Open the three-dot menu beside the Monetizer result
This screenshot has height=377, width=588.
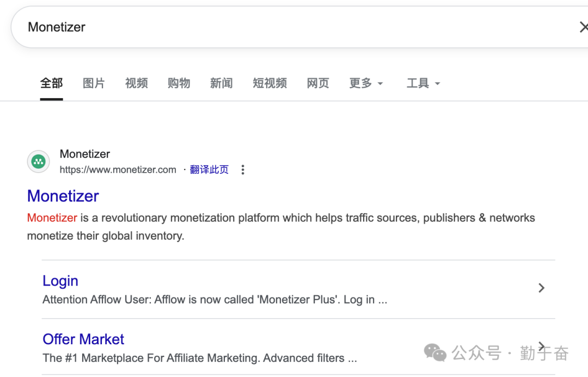click(x=242, y=169)
